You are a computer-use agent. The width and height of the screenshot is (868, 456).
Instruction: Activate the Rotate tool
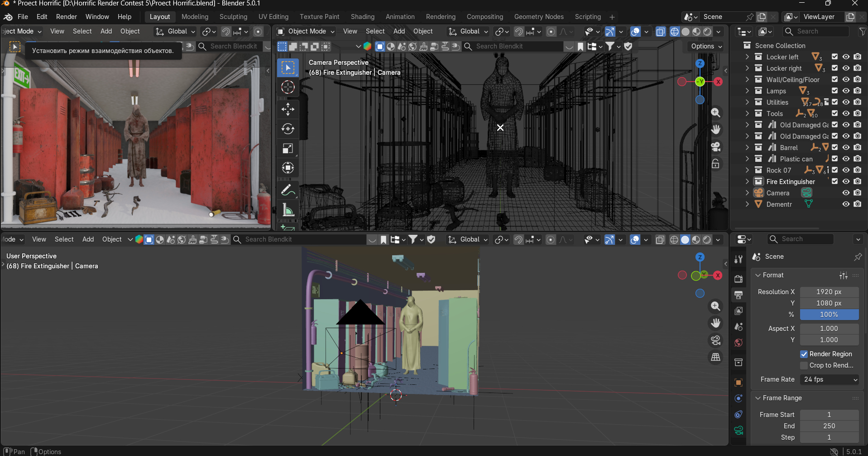click(288, 129)
